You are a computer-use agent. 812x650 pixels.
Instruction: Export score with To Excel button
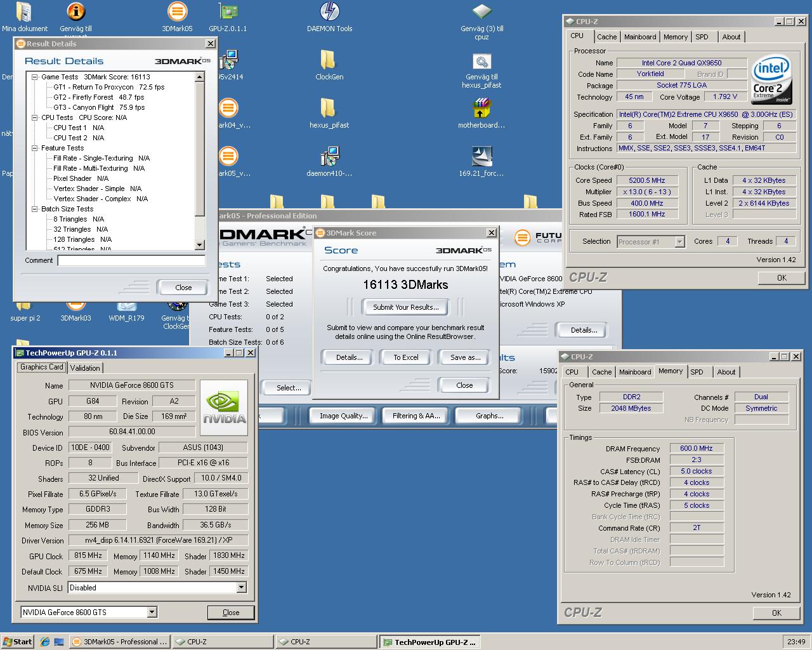[x=406, y=357]
